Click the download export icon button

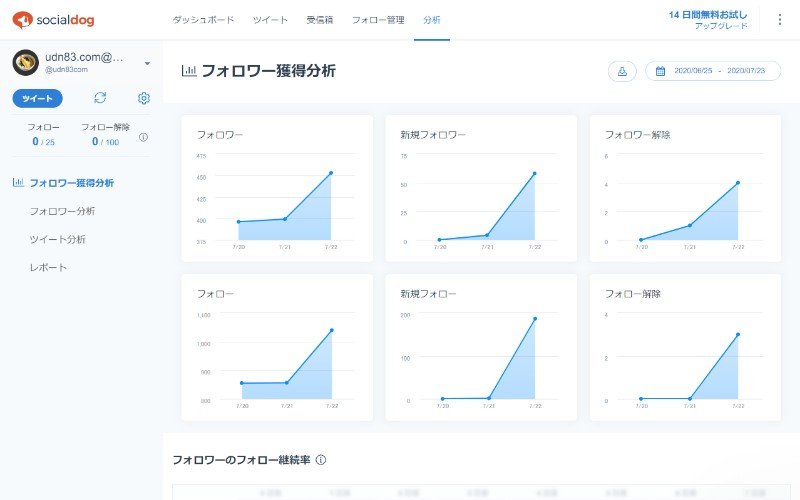622,71
